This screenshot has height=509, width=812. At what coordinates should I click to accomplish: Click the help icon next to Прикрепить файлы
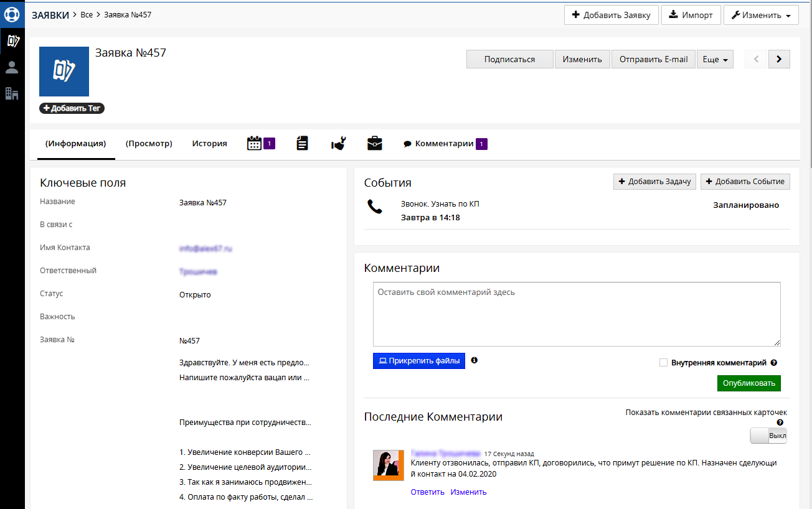click(x=474, y=360)
